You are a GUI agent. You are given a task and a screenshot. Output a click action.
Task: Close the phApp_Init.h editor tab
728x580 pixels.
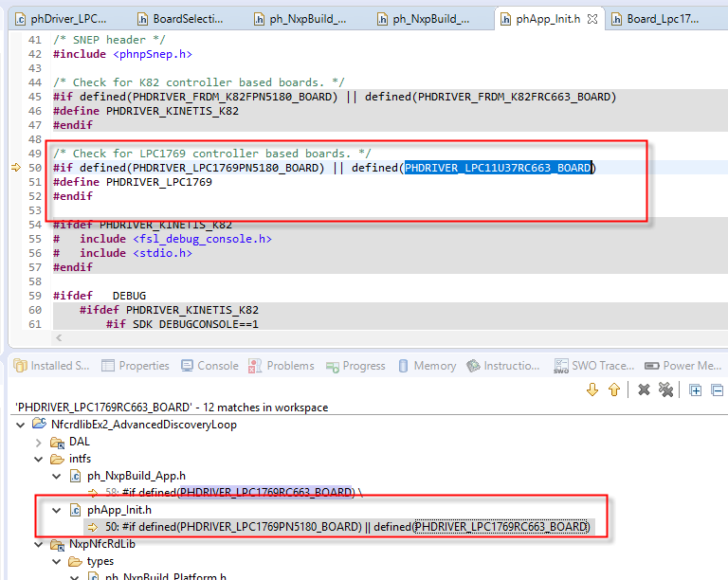pyautogui.click(x=592, y=19)
